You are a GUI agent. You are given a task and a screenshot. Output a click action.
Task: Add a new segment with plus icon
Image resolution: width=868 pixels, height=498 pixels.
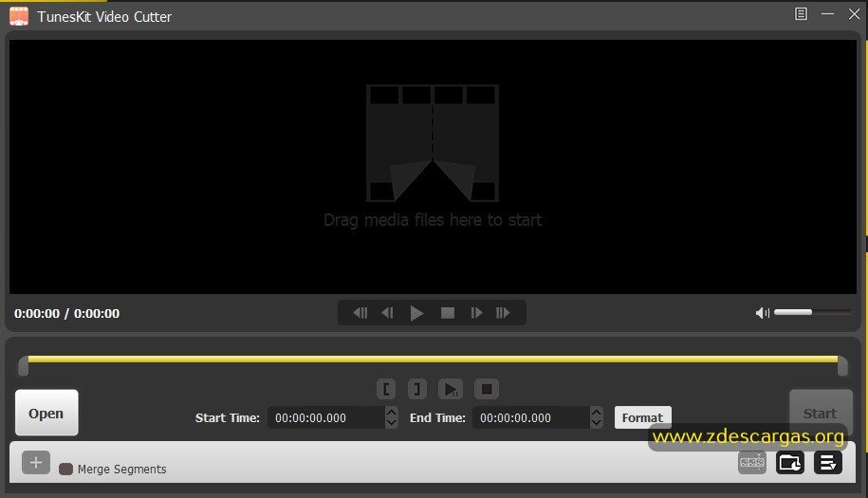click(x=36, y=463)
